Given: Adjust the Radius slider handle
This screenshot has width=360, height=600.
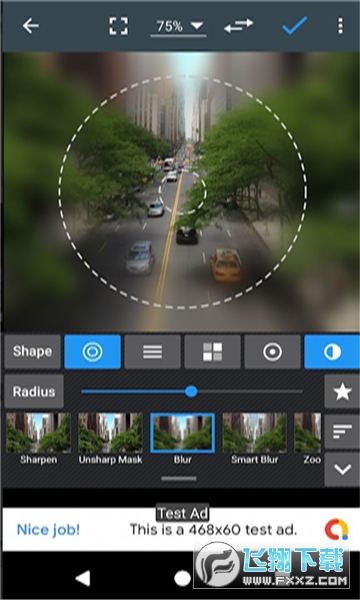Looking at the screenshot, I should tap(191, 391).
